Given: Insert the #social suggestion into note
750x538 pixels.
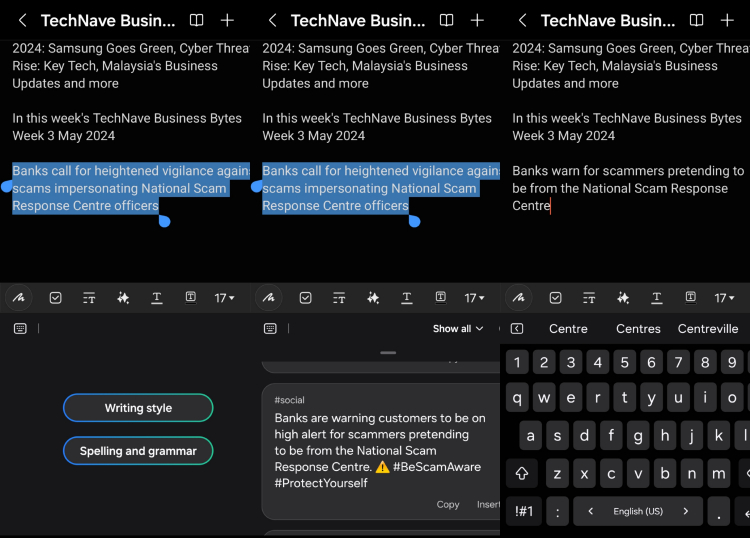Looking at the screenshot, I should pos(488,504).
